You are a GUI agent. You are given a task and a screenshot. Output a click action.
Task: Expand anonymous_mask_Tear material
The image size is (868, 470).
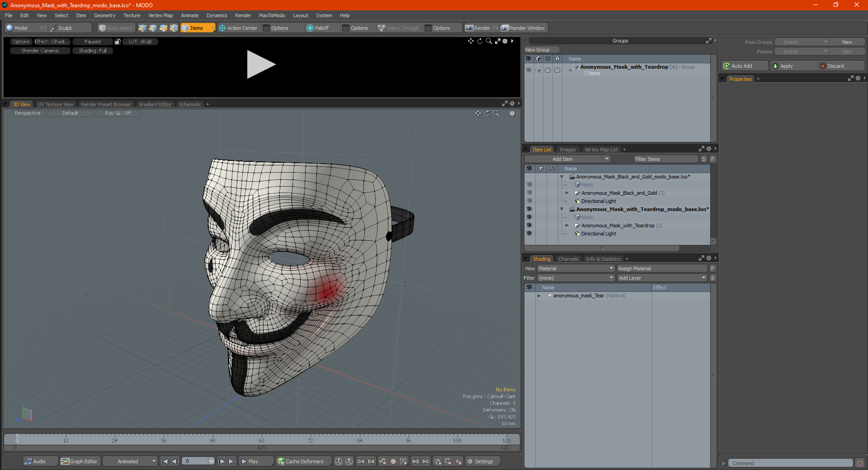(x=539, y=296)
